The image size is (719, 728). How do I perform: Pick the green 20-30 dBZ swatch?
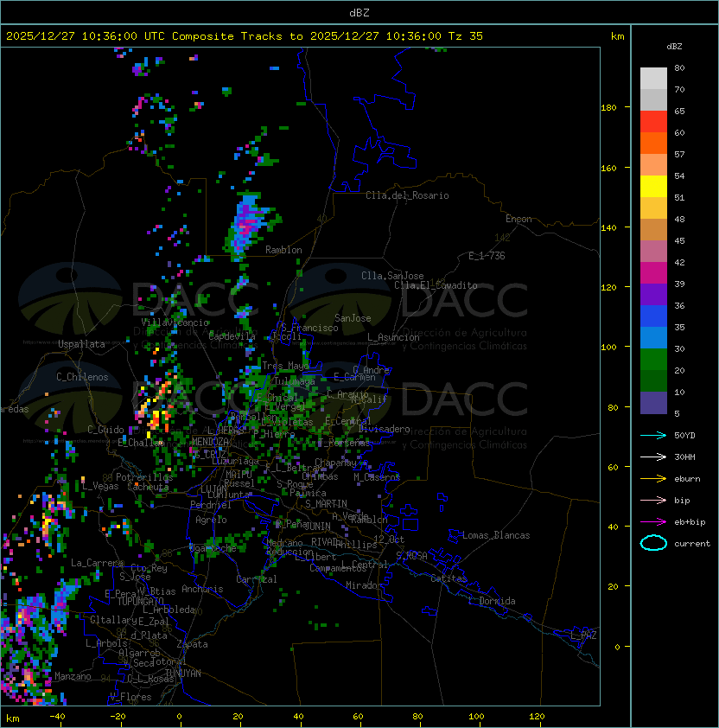click(x=653, y=360)
